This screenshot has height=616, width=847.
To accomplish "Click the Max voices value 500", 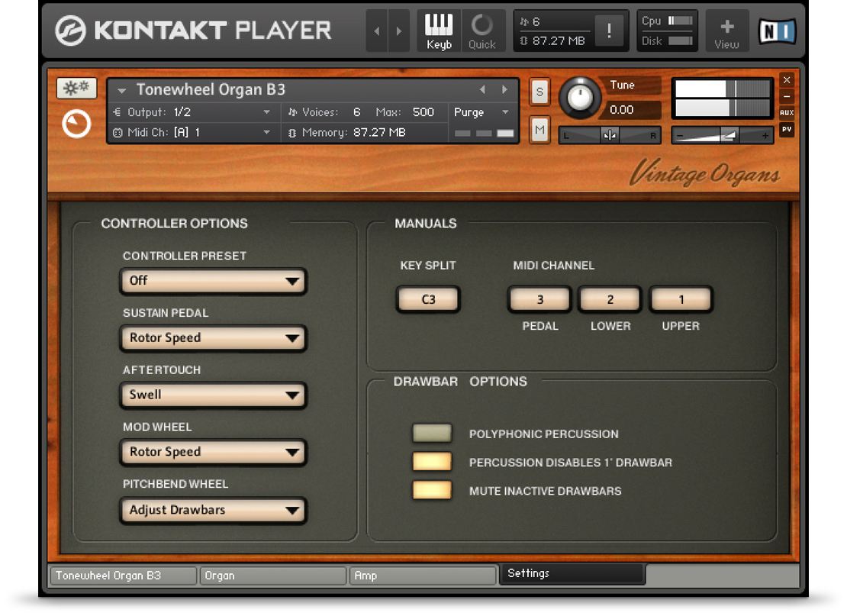I will coord(423,112).
